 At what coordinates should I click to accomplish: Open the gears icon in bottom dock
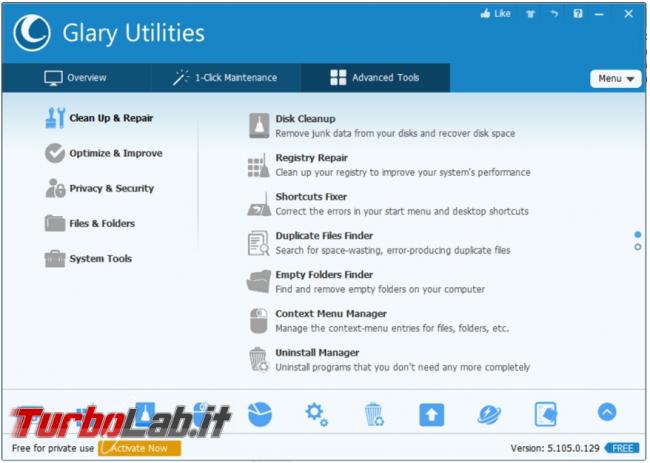(x=317, y=415)
